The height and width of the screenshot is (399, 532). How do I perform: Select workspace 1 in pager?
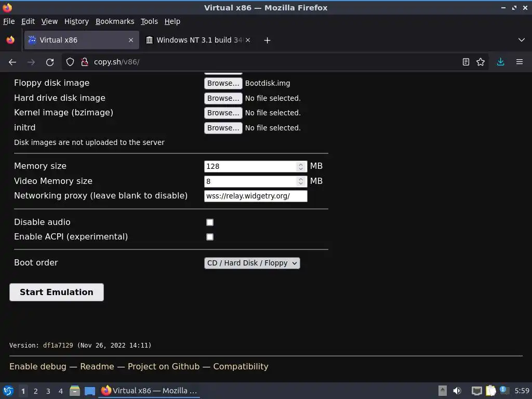[23, 391]
